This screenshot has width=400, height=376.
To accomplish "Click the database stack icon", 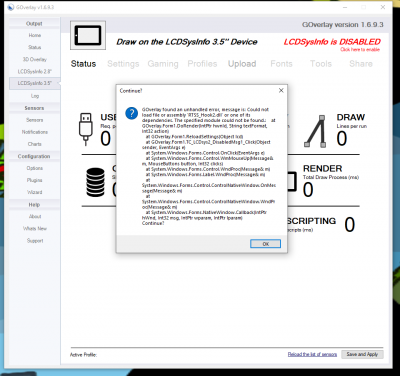I will coord(95,182).
